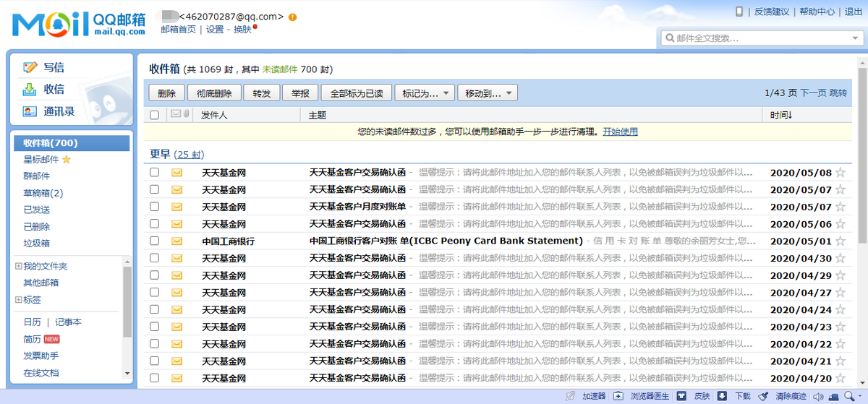The height and width of the screenshot is (404, 868).
Task: Open the 中国工商银行客户对账单 email subject
Action: pyautogui.click(x=446, y=241)
